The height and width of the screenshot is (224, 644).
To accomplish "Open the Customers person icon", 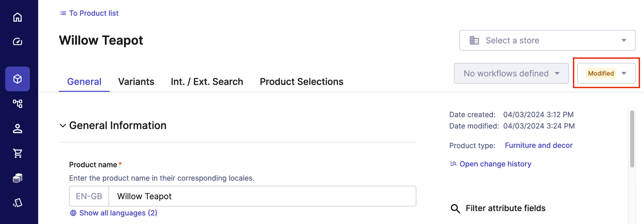I will click(18, 128).
